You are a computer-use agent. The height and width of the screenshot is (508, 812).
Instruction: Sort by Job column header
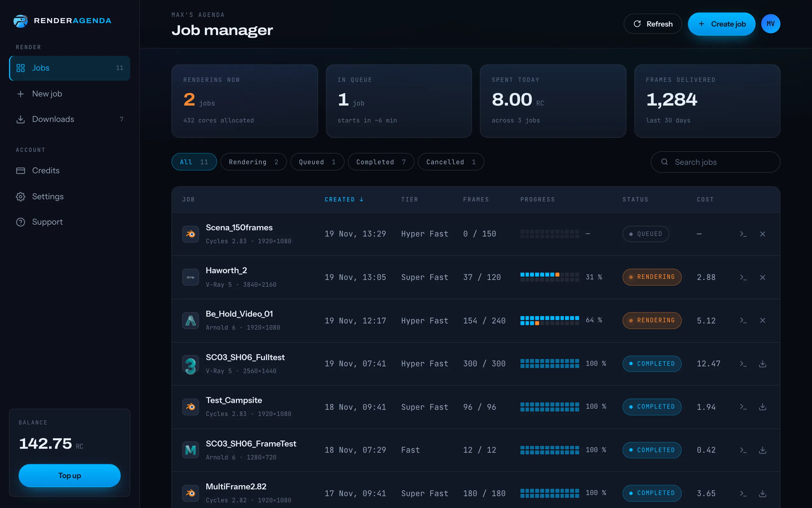click(188, 200)
